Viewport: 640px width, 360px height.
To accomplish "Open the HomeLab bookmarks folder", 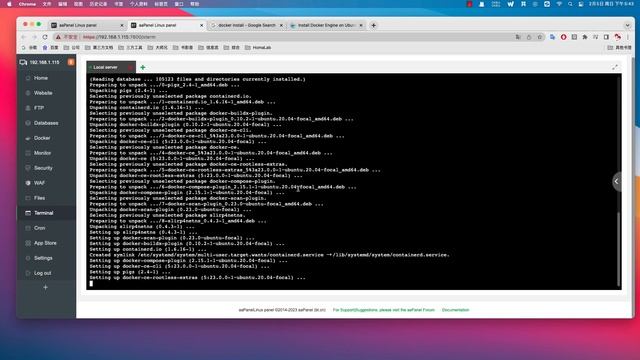I will pyautogui.click(x=258, y=48).
